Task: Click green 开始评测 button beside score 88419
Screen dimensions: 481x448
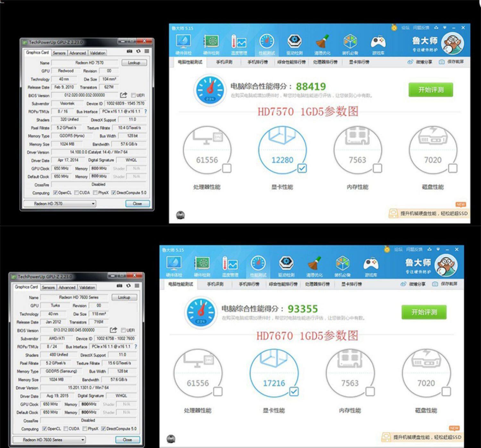Action: pyautogui.click(x=431, y=90)
